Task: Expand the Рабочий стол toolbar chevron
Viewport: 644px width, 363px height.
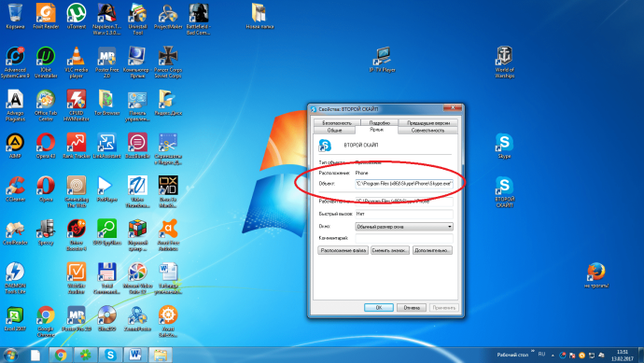Action: click(x=533, y=352)
